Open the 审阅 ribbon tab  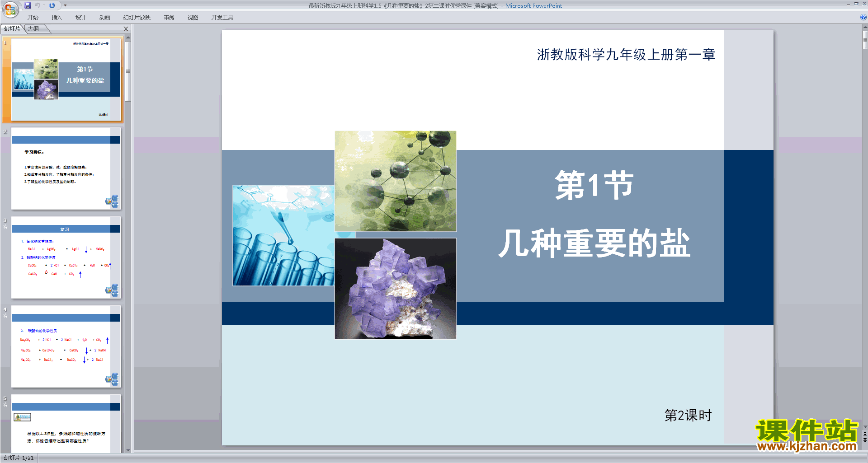click(169, 17)
